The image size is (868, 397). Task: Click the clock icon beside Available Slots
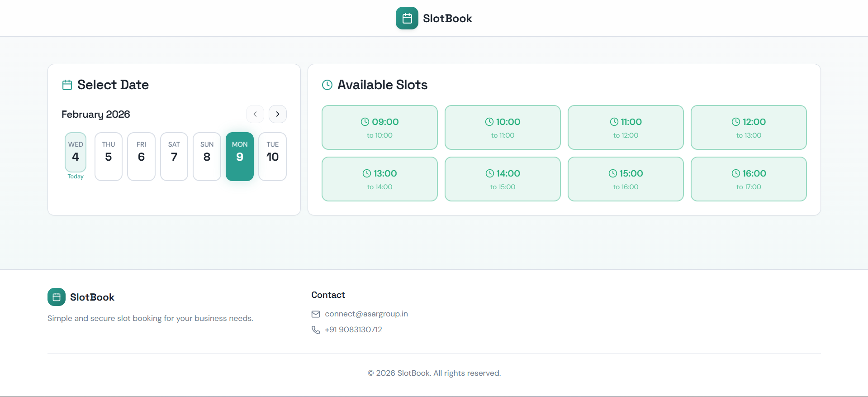pos(327,85)
